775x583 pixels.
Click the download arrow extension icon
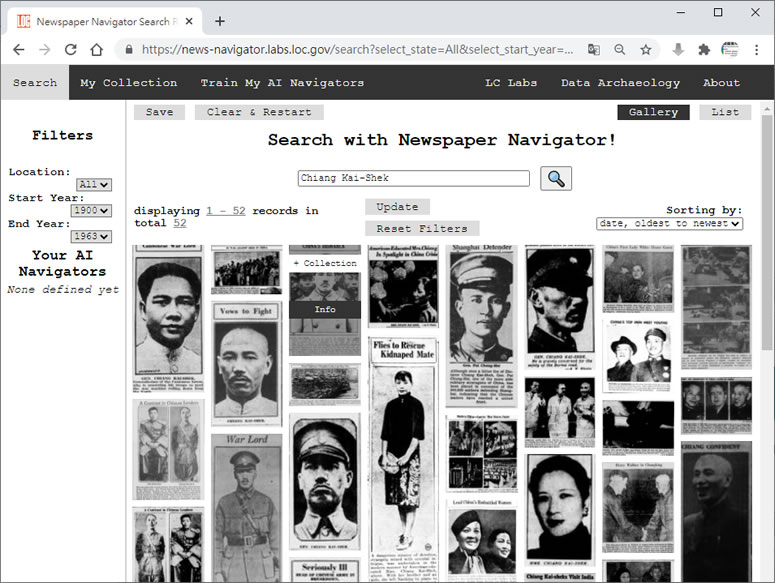coord(678,49)
